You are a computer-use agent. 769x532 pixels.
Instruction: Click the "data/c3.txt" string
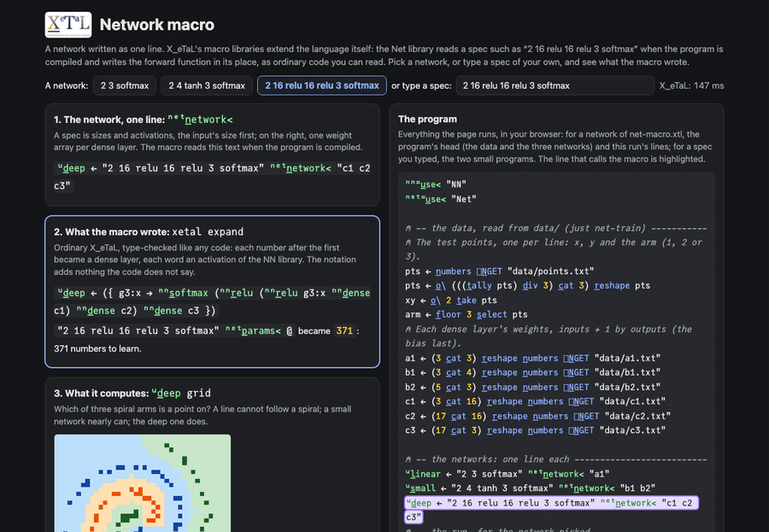(632, 430)
